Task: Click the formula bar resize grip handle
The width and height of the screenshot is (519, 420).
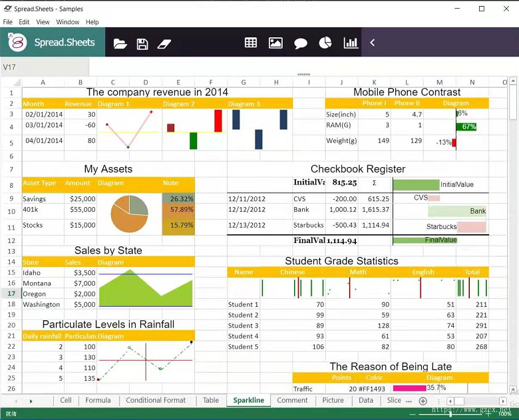Action: tap(303, 75)
